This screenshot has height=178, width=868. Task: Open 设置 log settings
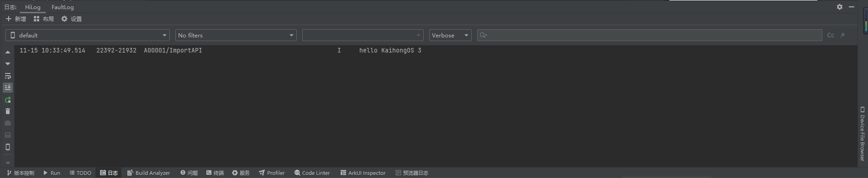click(72, 19)
